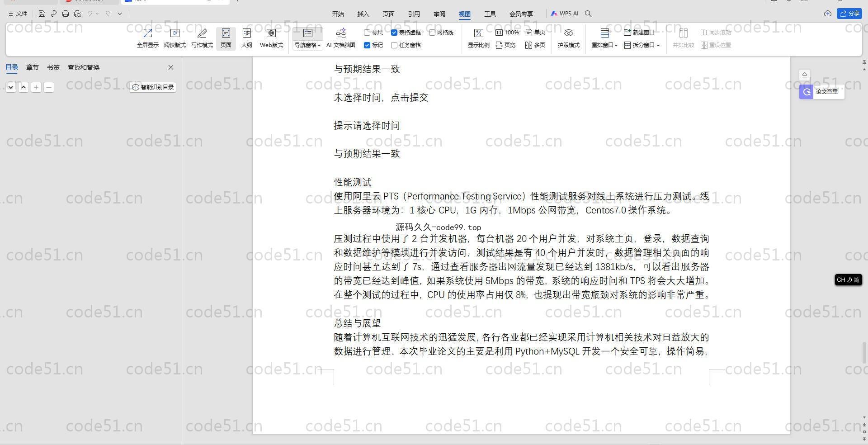
Task: Collapse the right sidebar arrow icon
Action: (805, 75)
